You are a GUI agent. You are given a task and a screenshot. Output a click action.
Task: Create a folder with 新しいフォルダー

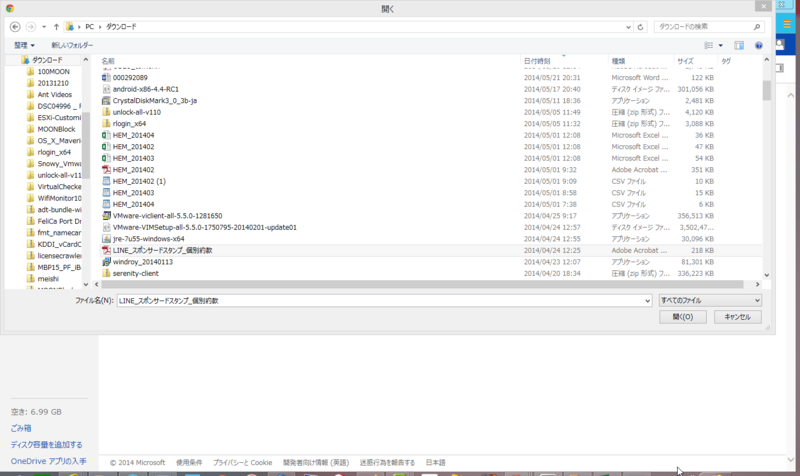72,45
